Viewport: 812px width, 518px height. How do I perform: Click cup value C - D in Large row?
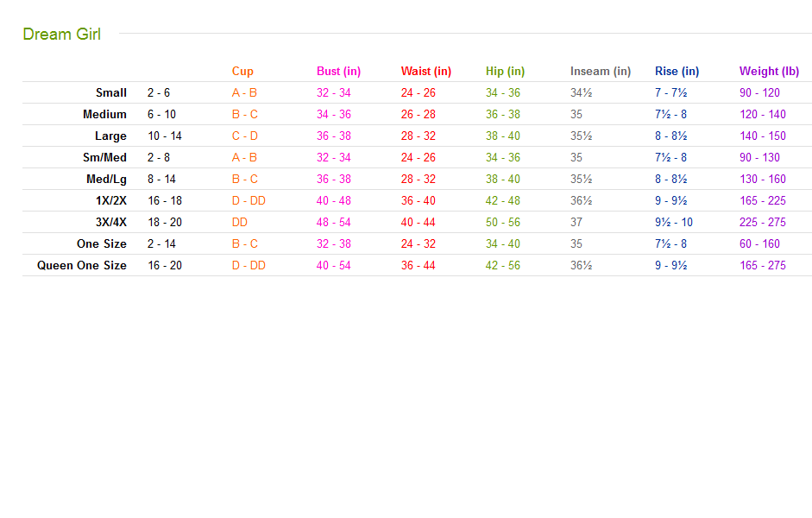pyautogui.click(x=245, y=136)
